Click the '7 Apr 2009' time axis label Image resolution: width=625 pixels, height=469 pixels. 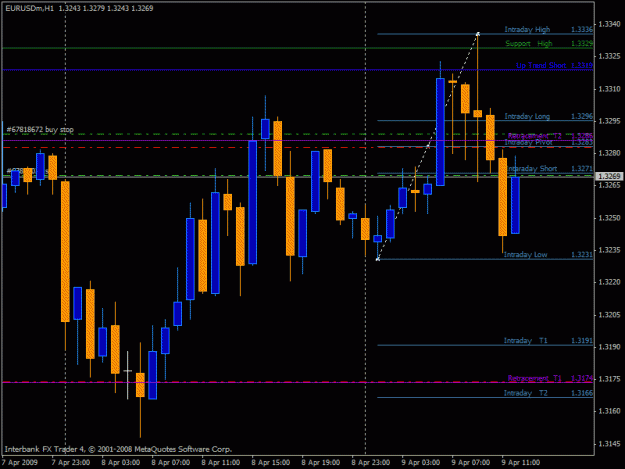point(20,462)
